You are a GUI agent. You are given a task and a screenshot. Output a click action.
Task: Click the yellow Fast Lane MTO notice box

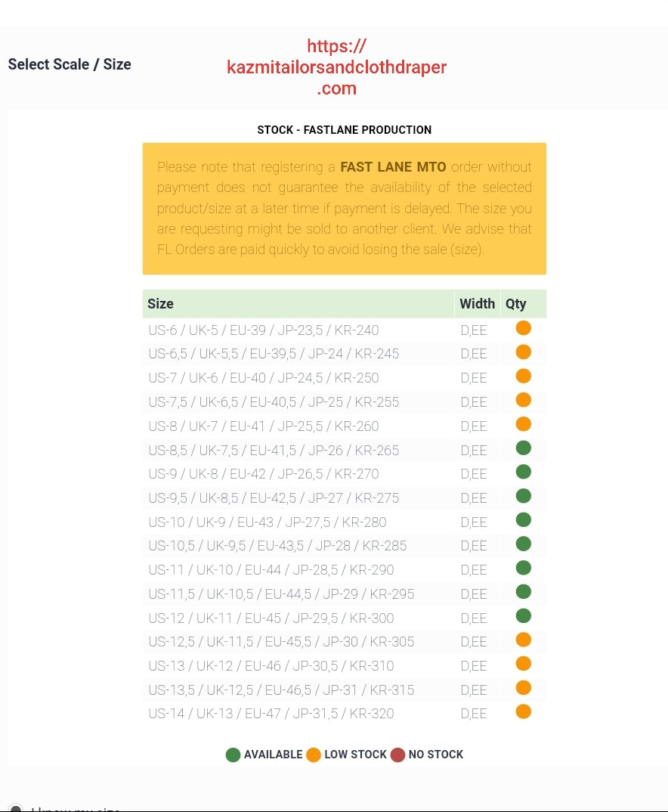(x=344, y=209)
